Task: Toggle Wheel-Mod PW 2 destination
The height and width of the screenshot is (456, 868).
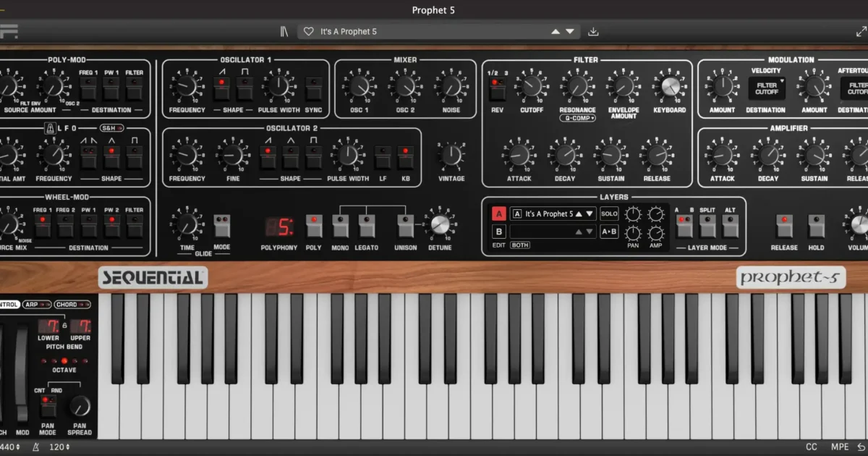Action: coord(111,225)
